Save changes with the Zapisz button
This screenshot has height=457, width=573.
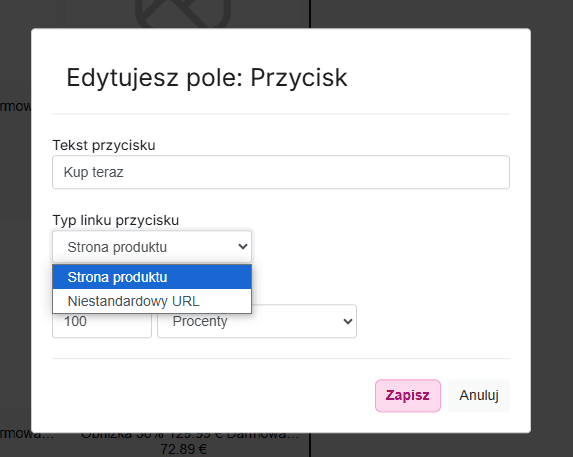click(x=408, y=396)
